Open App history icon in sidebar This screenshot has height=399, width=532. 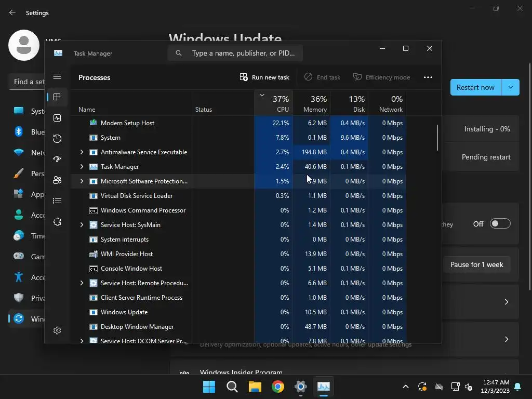coord(57,138)
